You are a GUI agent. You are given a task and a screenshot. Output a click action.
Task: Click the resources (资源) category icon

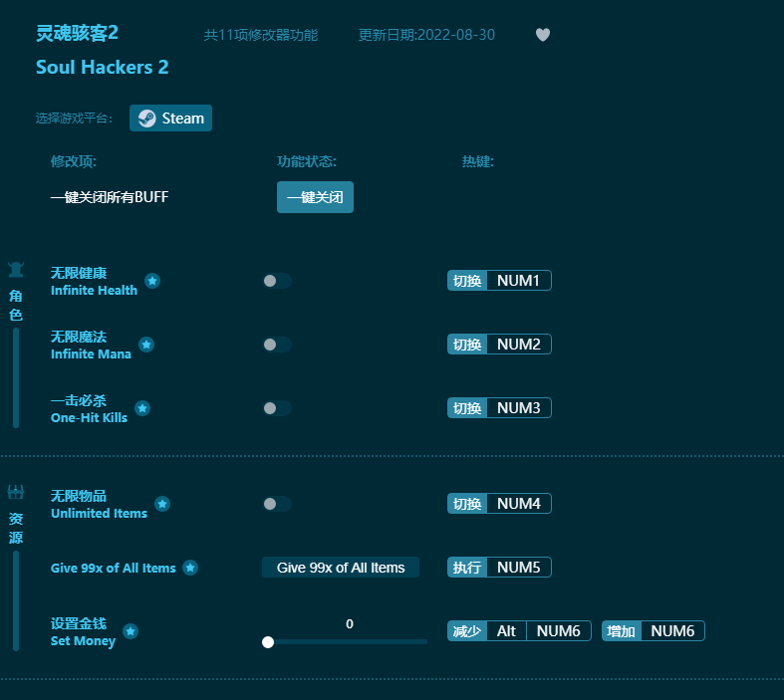pyautogui.click(x=16, y=492)
